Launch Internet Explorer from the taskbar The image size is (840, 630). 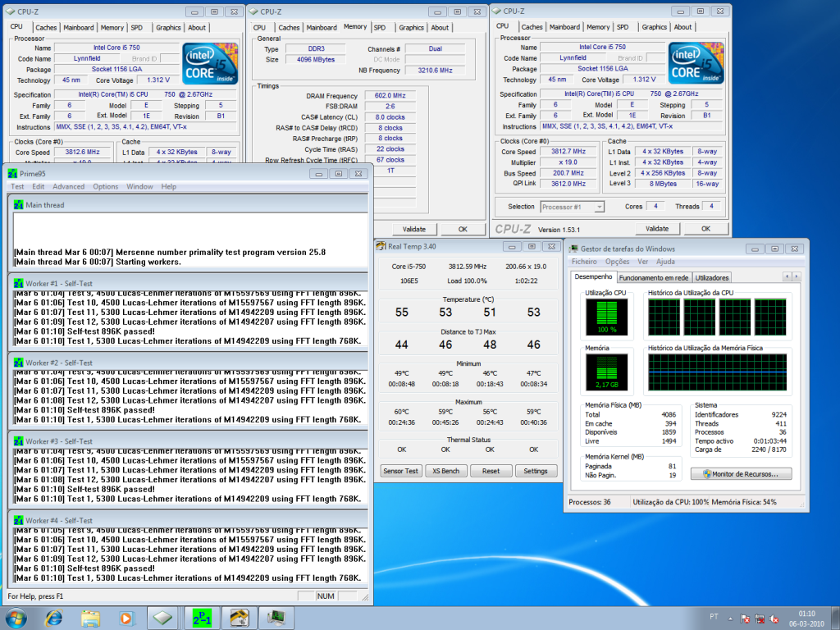tap(54, 617)
